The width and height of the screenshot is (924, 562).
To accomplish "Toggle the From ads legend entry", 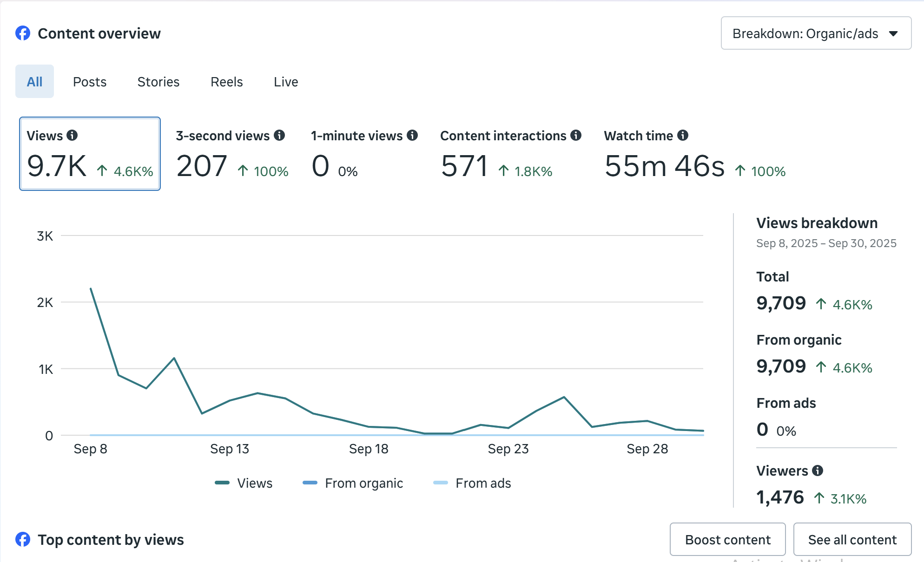I will (x=472, y=483).
